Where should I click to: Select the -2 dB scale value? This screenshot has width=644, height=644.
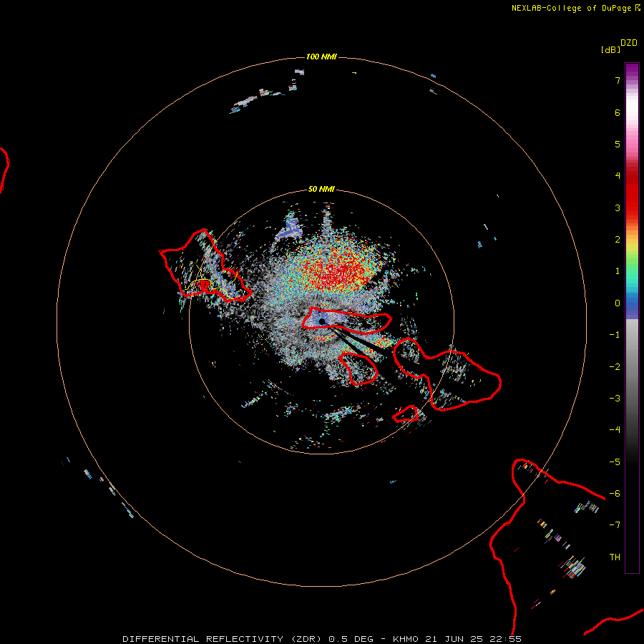615,367
